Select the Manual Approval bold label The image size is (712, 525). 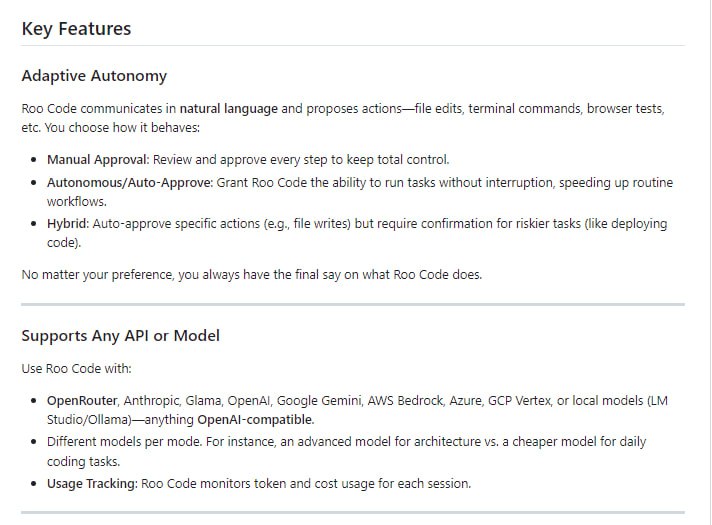pyautogui.click(x=98, y=159)
